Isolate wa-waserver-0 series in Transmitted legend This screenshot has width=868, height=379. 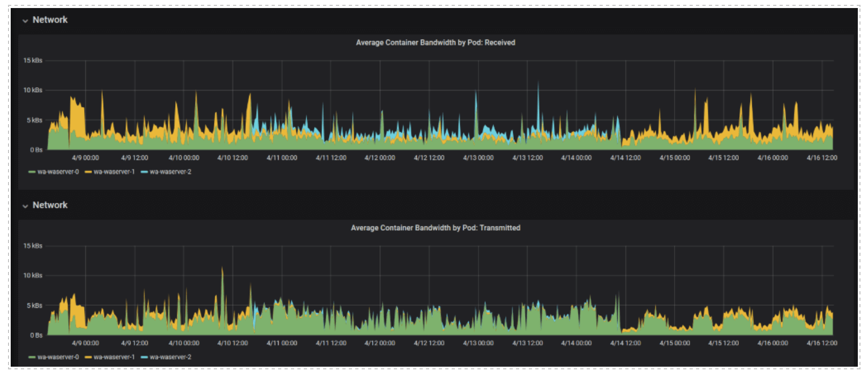point(58,358)
